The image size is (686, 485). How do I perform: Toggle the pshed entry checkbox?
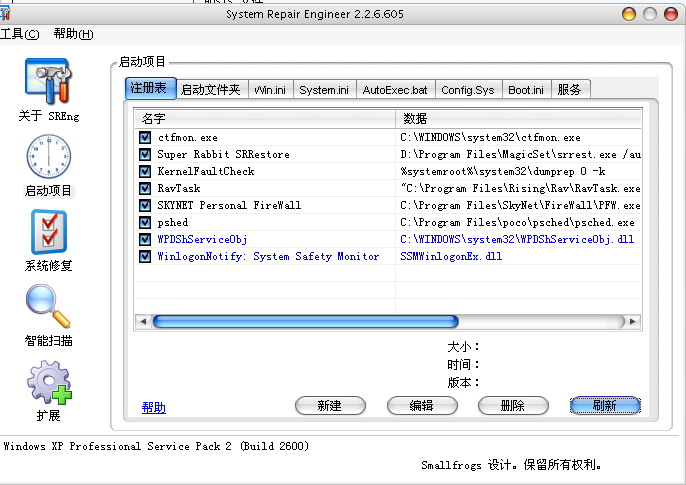pyautogui.click(x=145, y=223)
